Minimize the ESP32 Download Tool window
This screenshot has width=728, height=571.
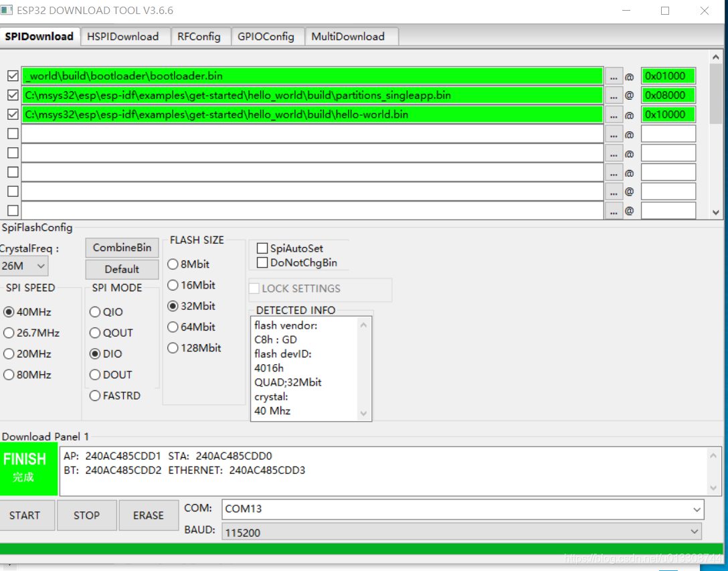click(x=626, y=11)
